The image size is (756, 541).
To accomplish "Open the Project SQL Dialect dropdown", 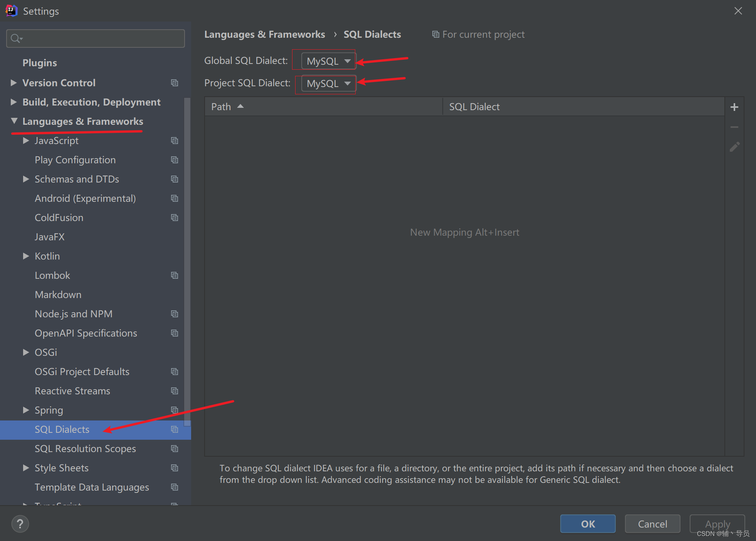I will (328, 84).
